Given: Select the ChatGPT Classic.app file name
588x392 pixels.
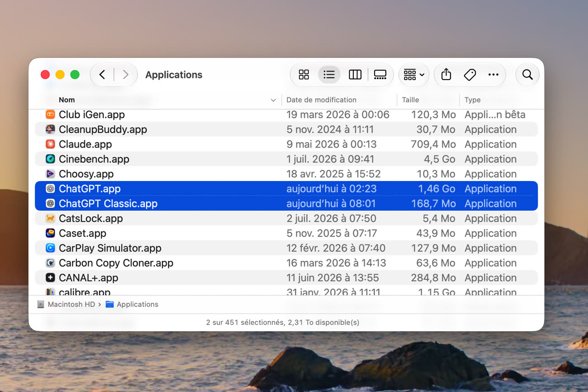Looking at the screenshot, I should pos(108,204).
